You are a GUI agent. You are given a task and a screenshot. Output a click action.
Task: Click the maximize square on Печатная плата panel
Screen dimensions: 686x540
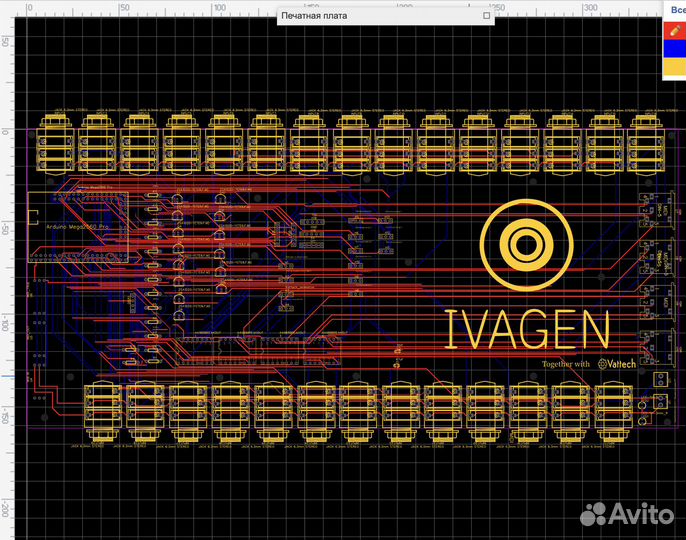tap(487, 15)
